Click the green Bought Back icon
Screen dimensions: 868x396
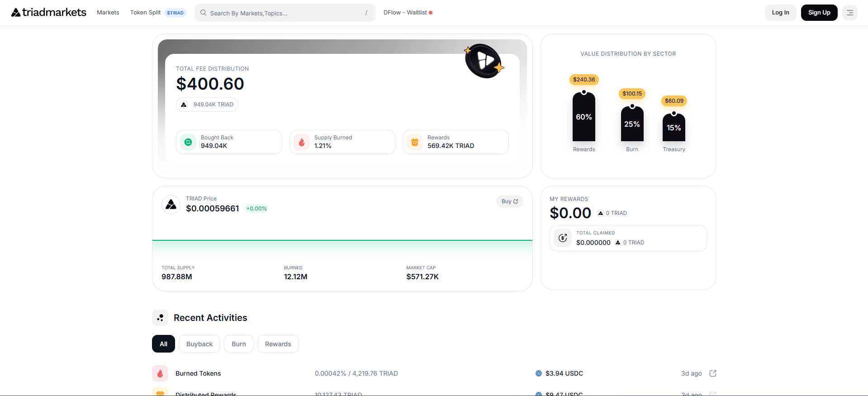[x=188, y=142]
